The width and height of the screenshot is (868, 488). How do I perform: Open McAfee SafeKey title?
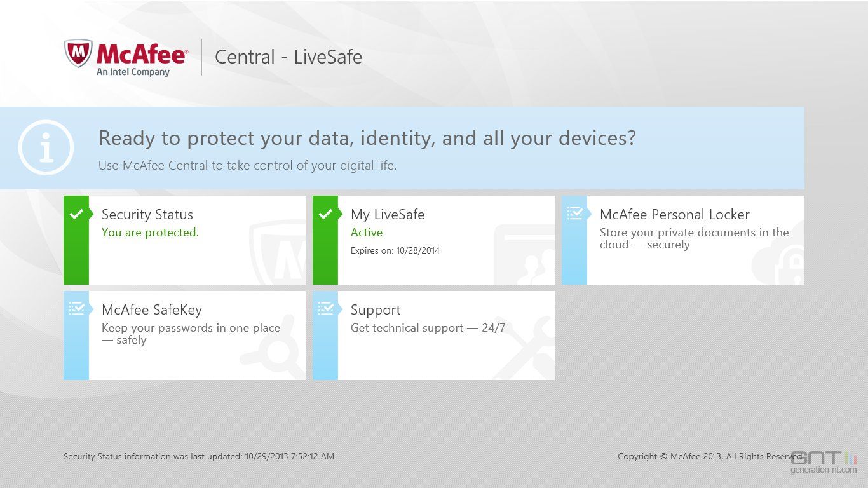[x=152, y=310]
